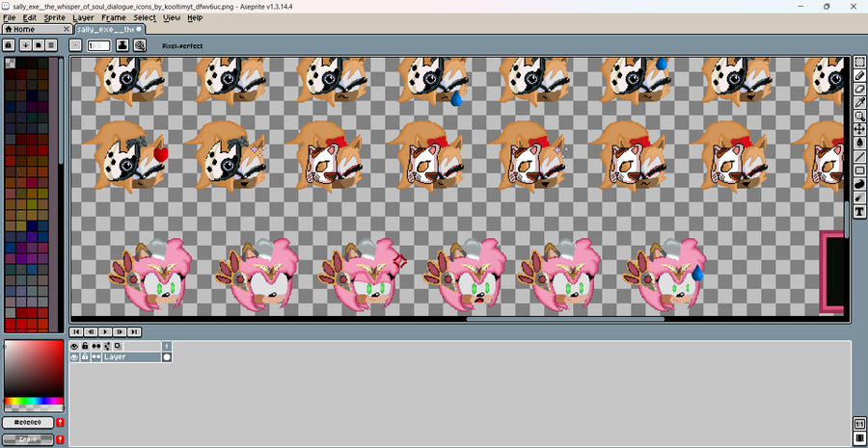868x448 pixels.
Task: Click the background color Idx-0 button
Action: 28,439
